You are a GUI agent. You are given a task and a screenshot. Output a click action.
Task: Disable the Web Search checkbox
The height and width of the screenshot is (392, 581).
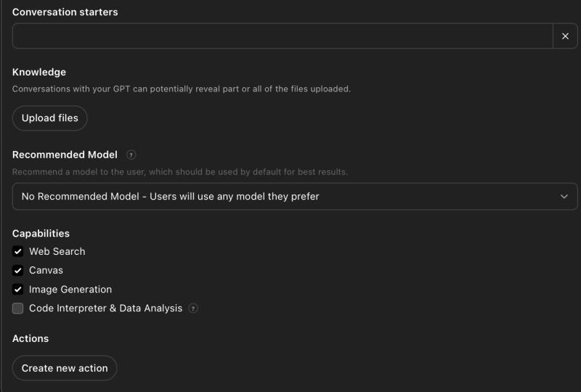tap(18, 252)
